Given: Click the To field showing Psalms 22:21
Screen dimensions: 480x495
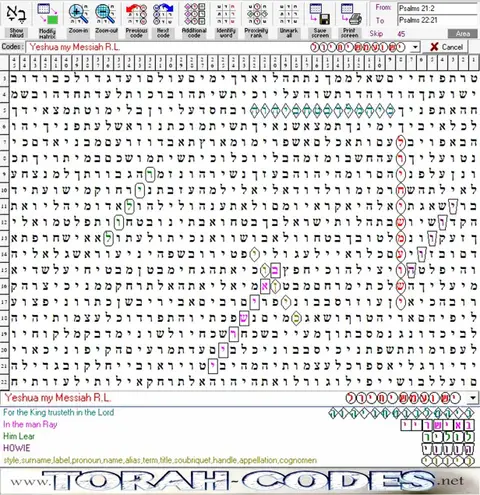Looking at the screenshot, I should pos(438,20).
